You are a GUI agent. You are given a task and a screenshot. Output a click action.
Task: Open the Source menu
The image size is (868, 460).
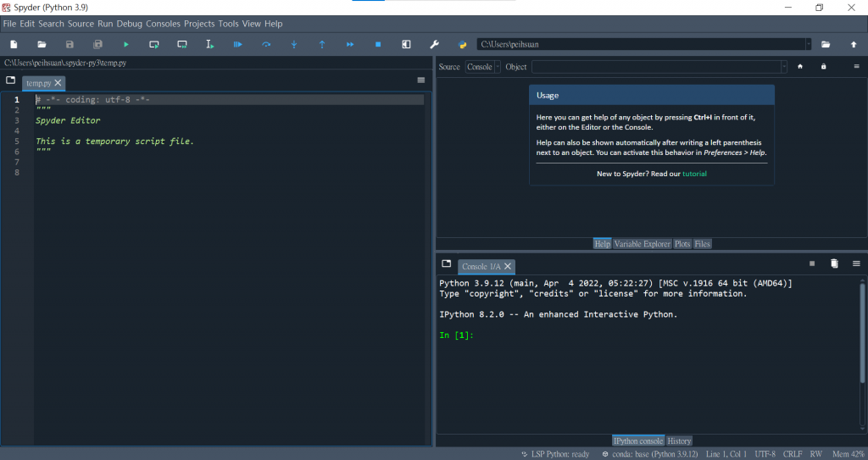tap(81, 24)
